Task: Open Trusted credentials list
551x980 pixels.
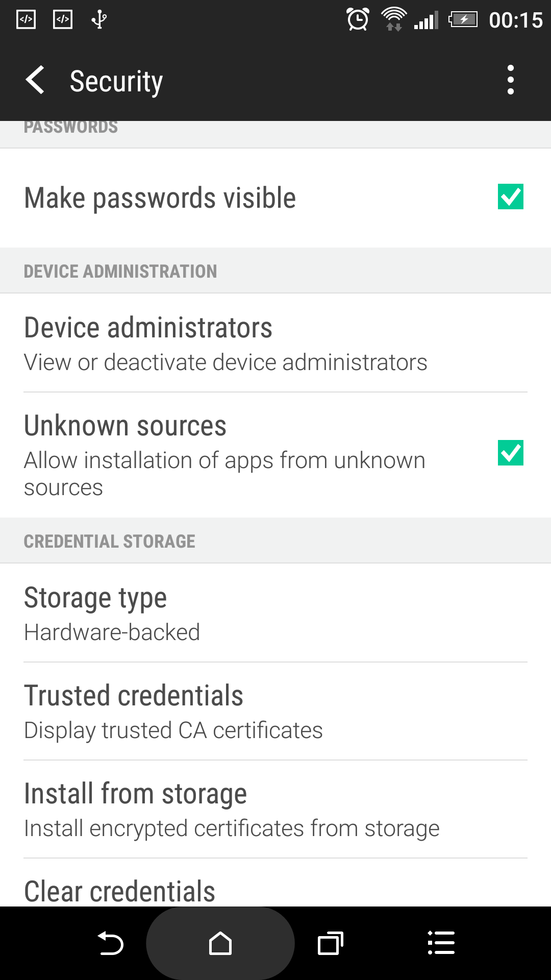Action: 275,712
